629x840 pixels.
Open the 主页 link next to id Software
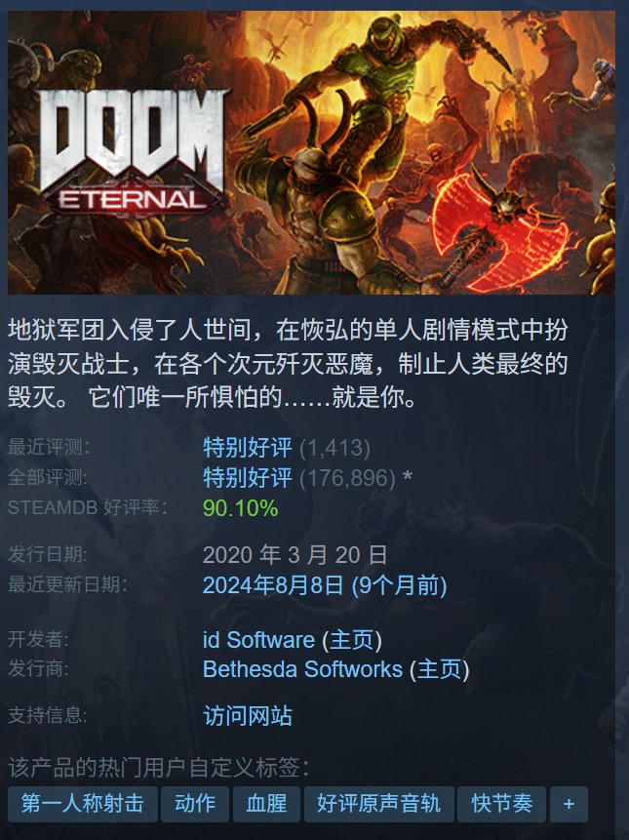pyautogui.click(x=352, y=640)
